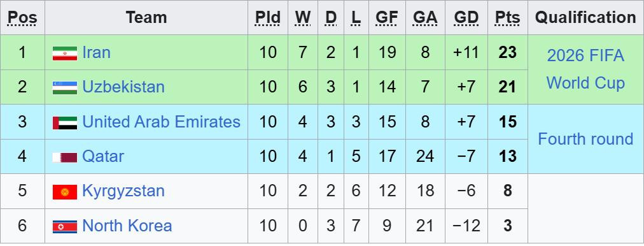Image resolution: width=644 pixels, height=246 pixels.
Task: Open the Iran team link
Action: [97, 53]
